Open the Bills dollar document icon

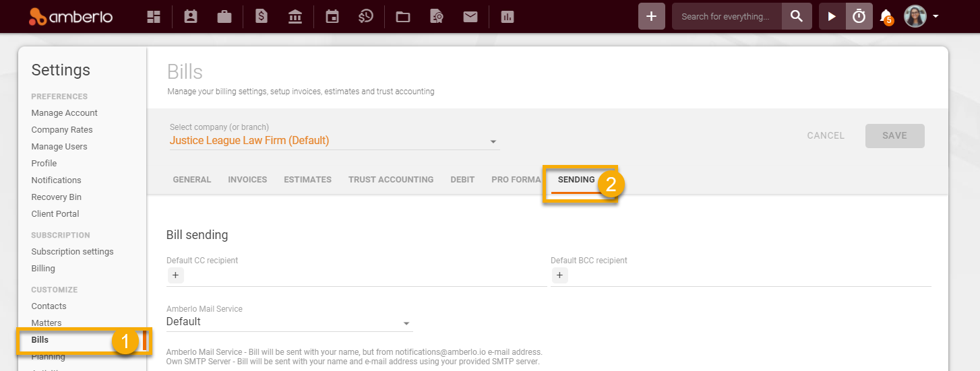click(262, 17)
